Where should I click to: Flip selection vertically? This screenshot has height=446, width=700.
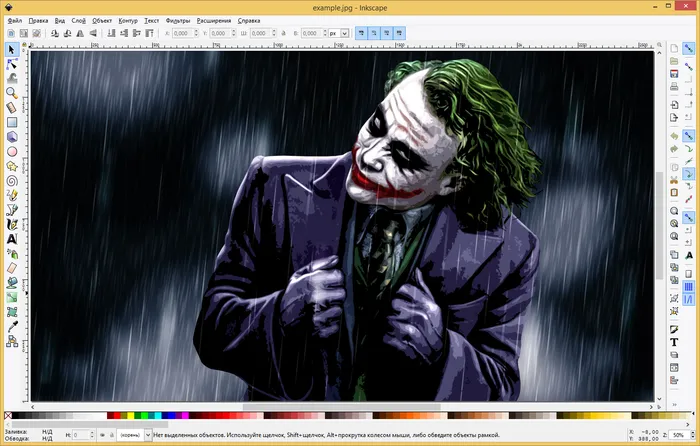click(93, 33)
